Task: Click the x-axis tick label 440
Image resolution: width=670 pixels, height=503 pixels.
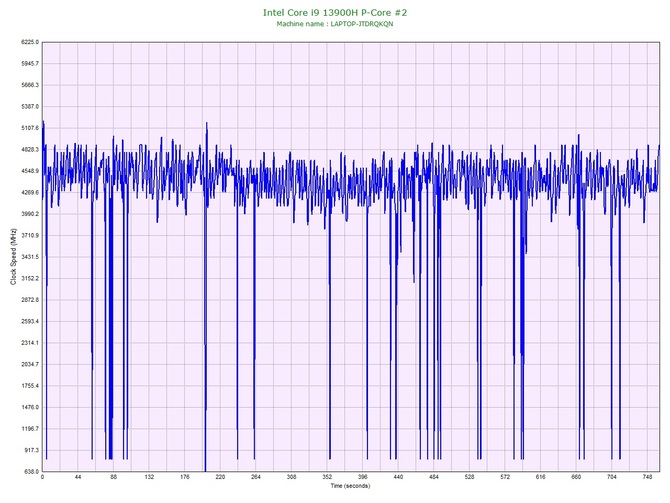Action: pyautogui.click(x=398, y=477)
